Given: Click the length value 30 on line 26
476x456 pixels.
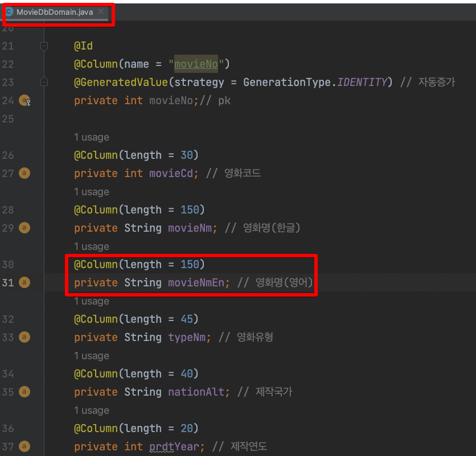Looking at the screenshot, I should pyautogui.click(x=187, y=155).
